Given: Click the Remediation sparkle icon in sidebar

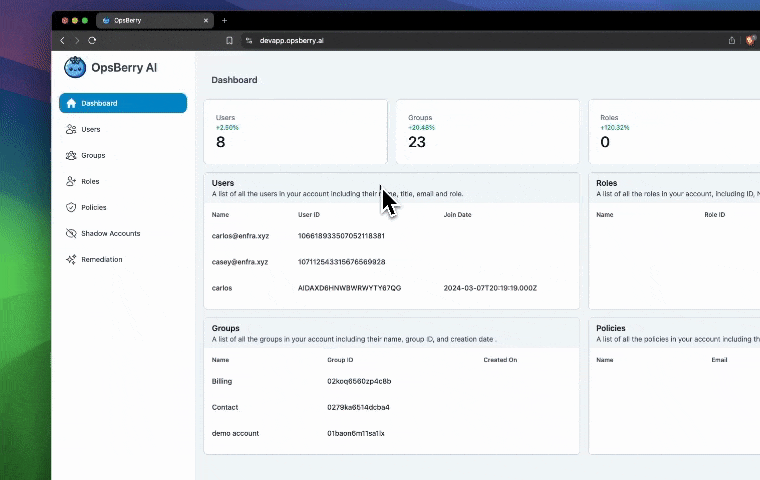Looking at the screenshot, I should coord(71,259).
